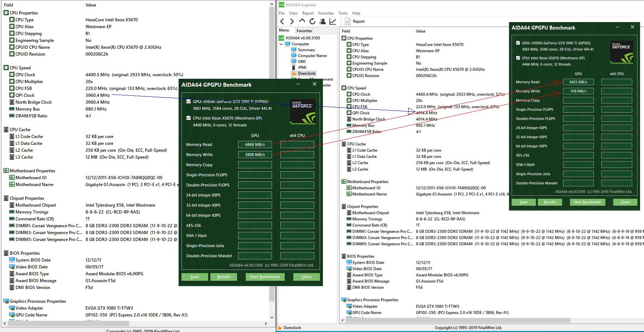Click Save in the 4400 MHz benchmark dialog
The image size is (644, 332).
pyautogui.click(x=195, y=277)
